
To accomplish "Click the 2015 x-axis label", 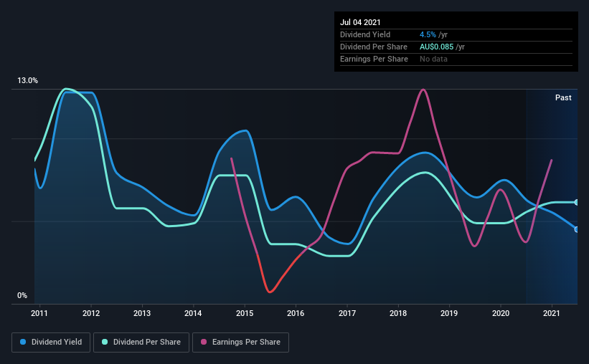I will tap(245, 313).
